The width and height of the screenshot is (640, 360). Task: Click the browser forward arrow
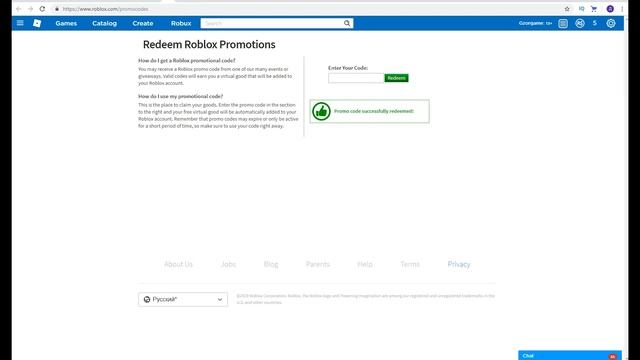(x=30, y=9)
